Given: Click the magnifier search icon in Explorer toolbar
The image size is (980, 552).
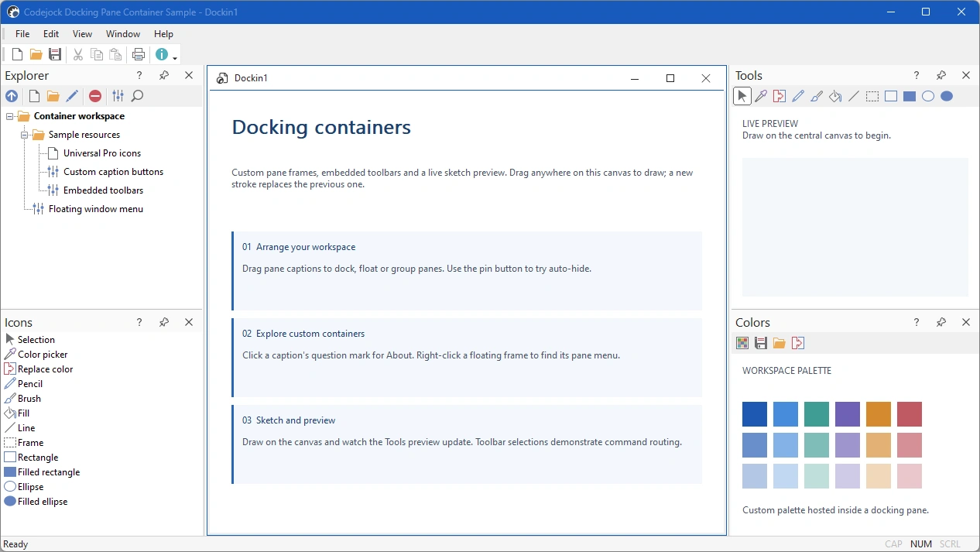Looking at the screenshot, I should tap(137, 96).
